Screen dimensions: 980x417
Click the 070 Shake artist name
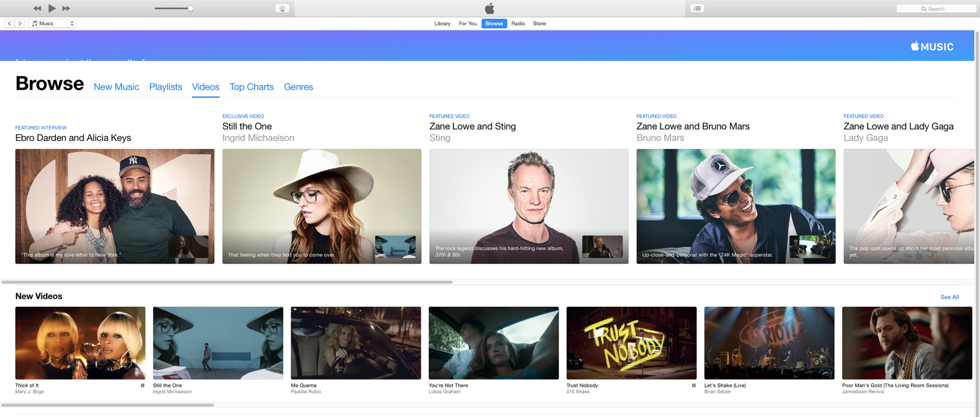click(578, 392)
